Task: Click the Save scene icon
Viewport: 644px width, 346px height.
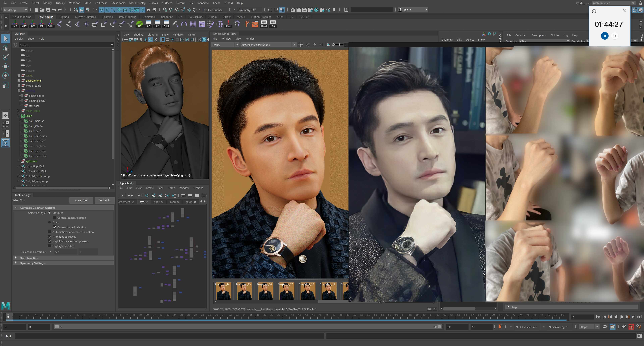Action: 48,10
